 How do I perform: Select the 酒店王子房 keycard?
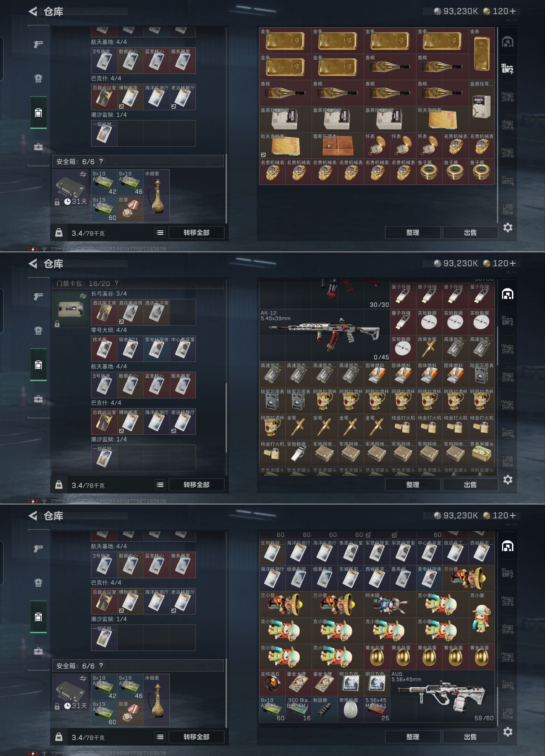click(157, 312)
